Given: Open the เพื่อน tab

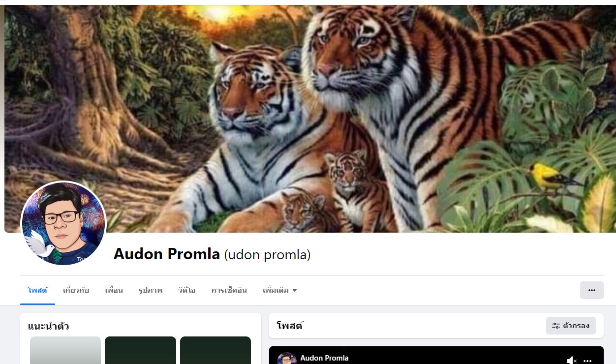Looking at the screenshot, I should click(114, 290).
